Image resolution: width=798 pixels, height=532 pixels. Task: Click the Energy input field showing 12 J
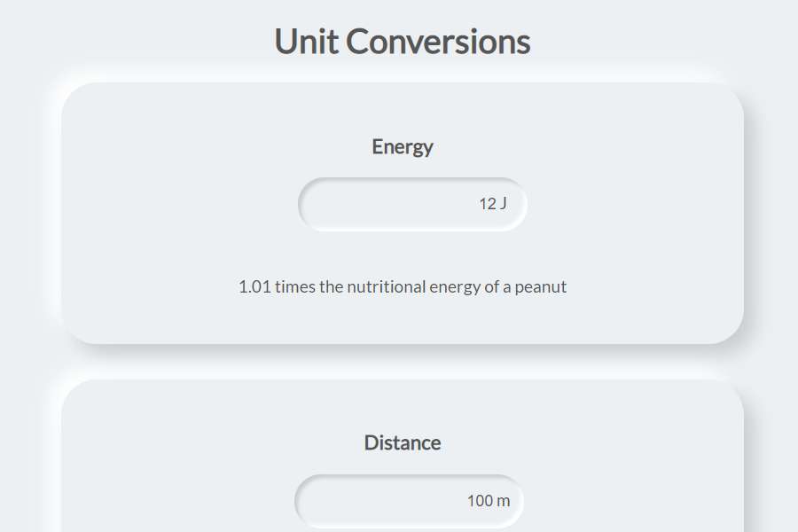click(x=412, y=203)
